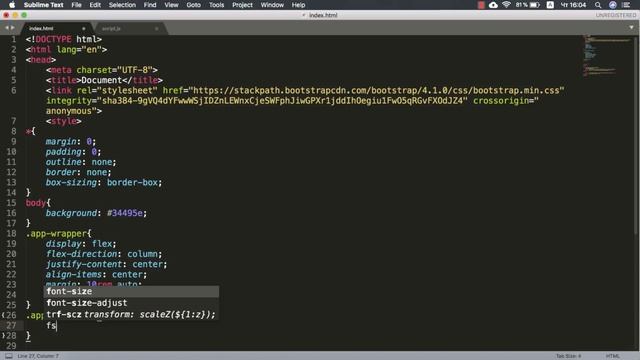Open the Apple menu
Screen dimensions: 640x360
point(12,5)
